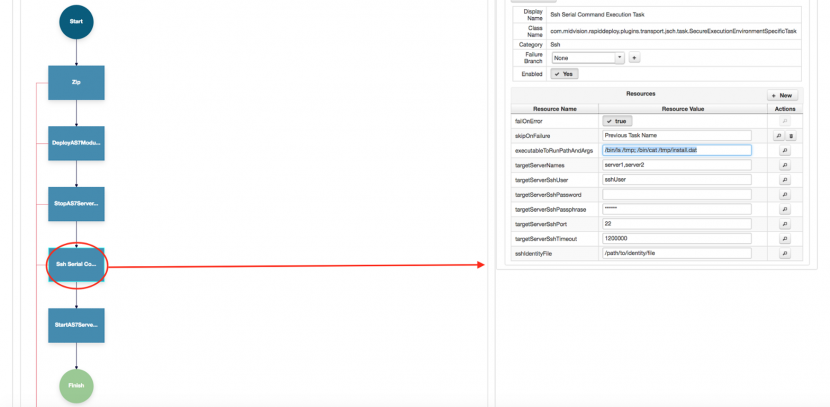
Task: Click the green Finish node
Action: click(x=76, y=385)
